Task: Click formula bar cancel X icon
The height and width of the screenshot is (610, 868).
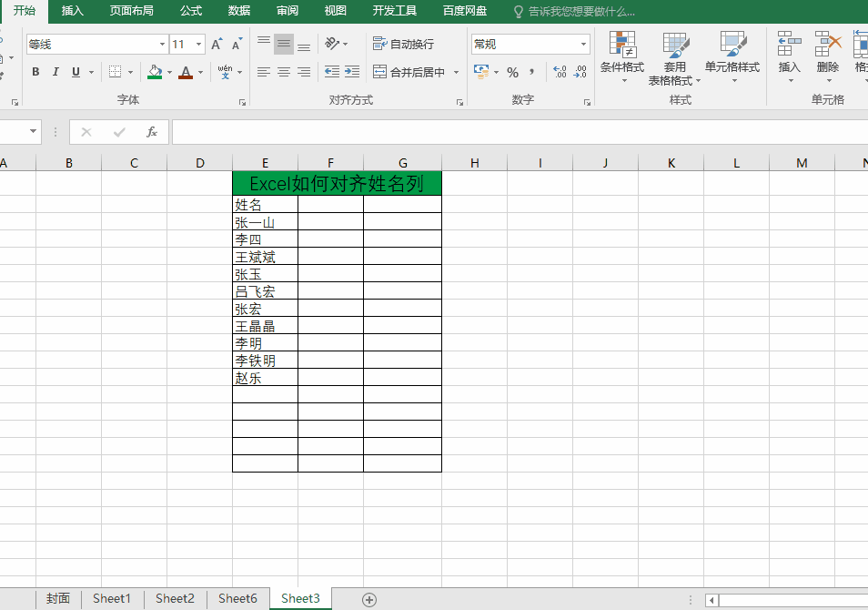Action: (86, 132)
